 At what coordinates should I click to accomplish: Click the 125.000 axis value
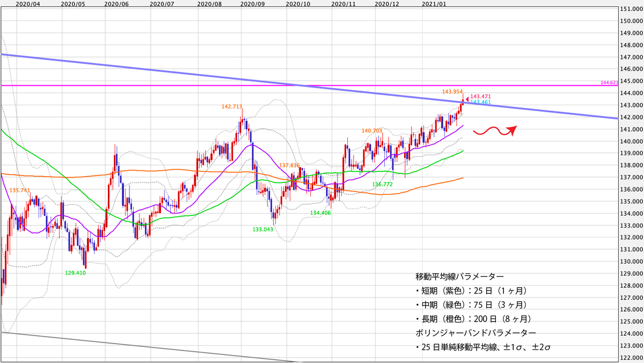632,322
